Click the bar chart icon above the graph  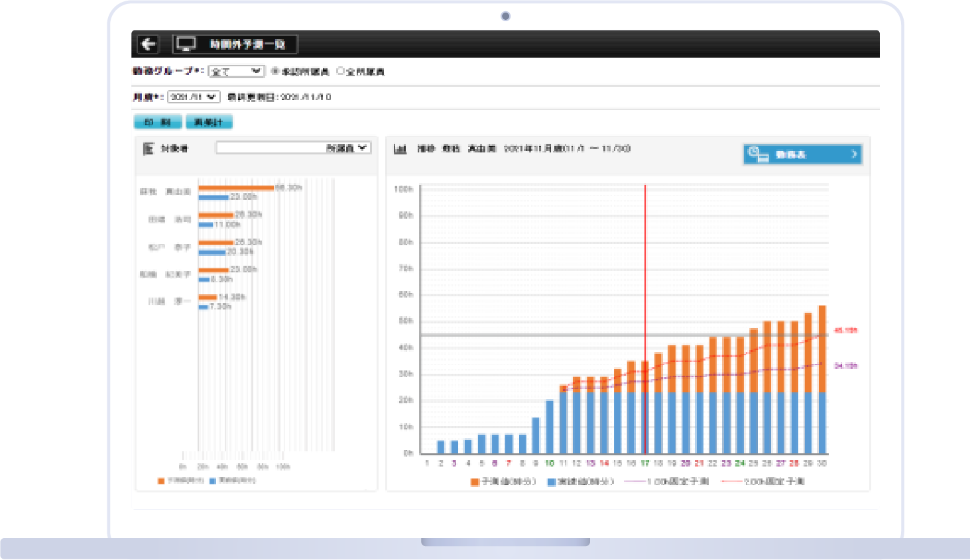coord(400,148)
